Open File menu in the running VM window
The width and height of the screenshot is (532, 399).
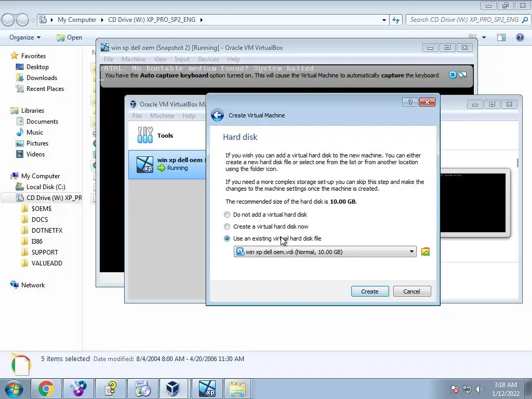(109, 59)
